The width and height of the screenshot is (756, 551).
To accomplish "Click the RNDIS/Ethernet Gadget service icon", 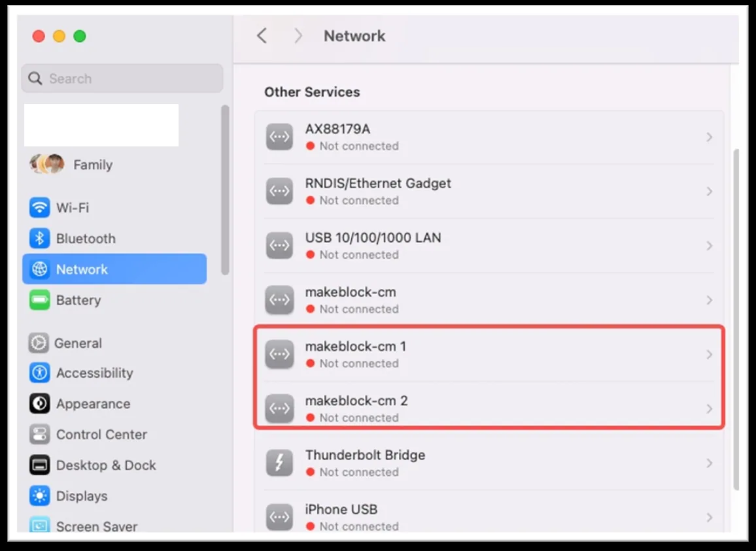I will (280, 192).
